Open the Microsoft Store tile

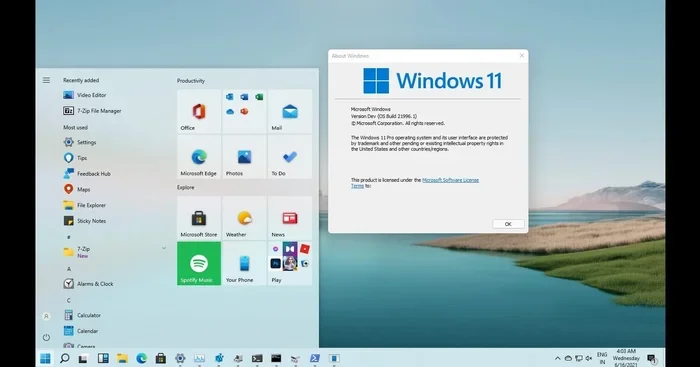pos(199,218)
